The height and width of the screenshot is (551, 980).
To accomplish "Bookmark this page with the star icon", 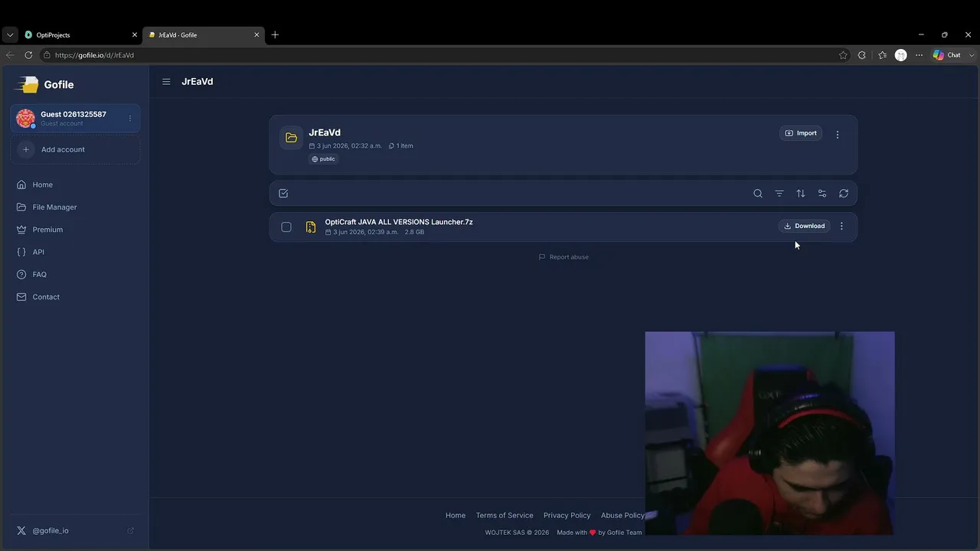I will tap(843, 55).
